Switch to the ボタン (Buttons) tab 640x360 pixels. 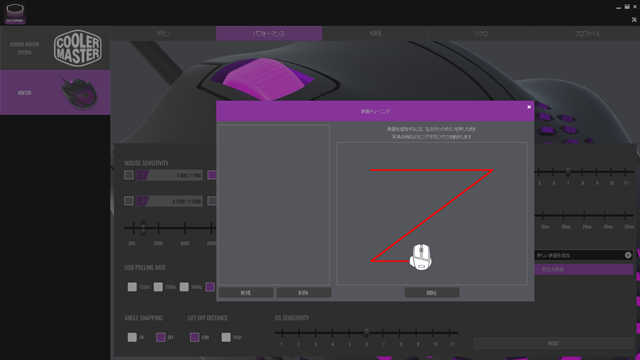click(163, 33)
